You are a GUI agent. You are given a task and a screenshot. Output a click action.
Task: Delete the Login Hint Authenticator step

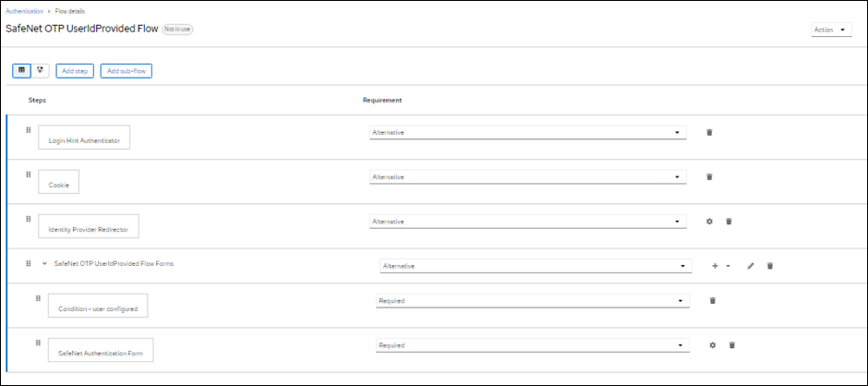[709, 132]
